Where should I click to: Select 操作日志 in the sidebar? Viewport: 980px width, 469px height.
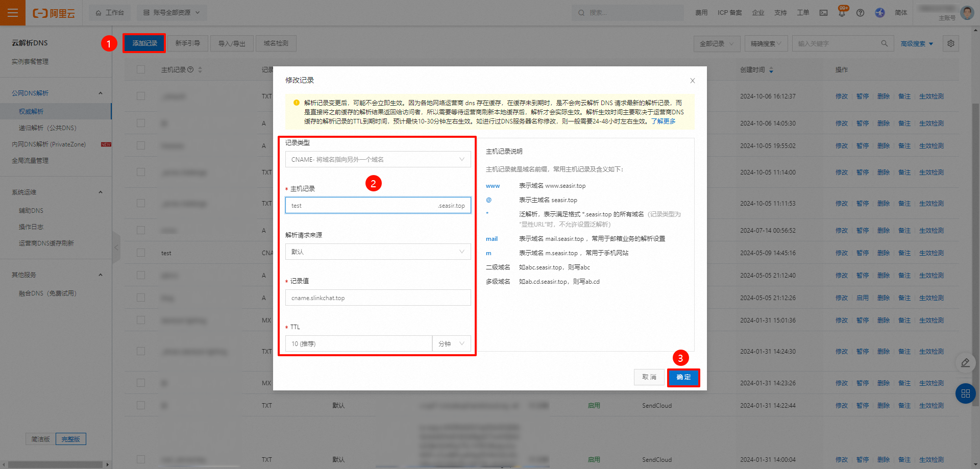31,227
